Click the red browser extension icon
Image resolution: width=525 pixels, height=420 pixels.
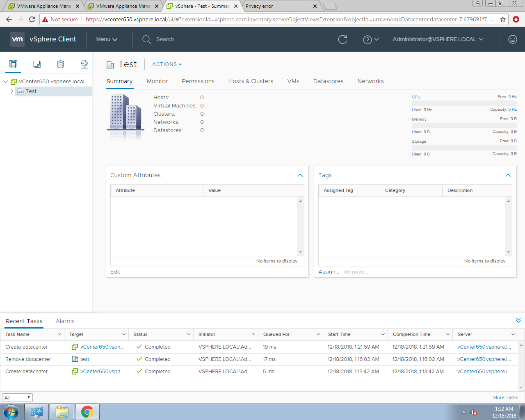(x=516, y=19)
